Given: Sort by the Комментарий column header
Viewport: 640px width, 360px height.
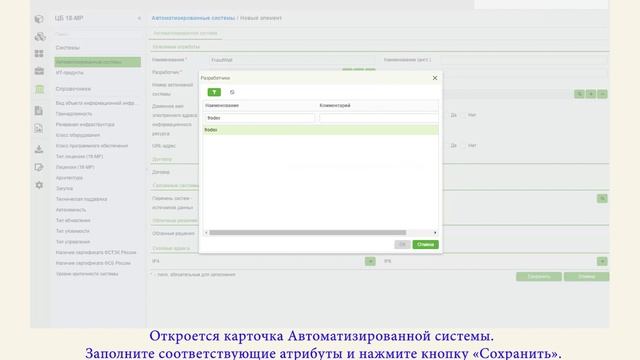Looking at the screenshot, I should point(335,106).
